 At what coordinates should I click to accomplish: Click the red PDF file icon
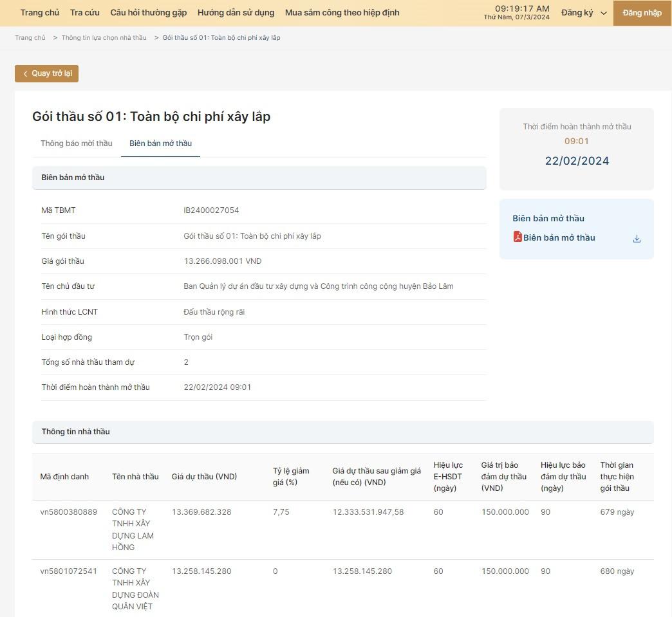pos(517,237)
